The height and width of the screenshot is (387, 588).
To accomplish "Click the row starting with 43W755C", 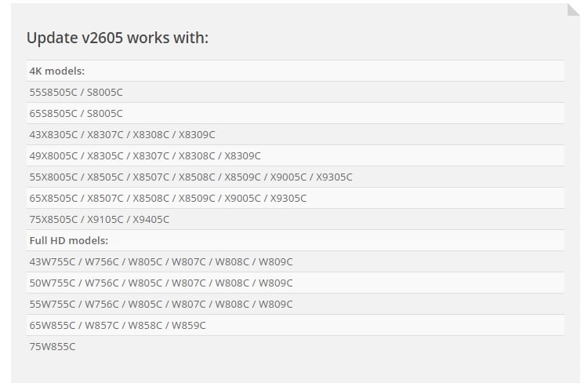I will [x=161, y=261].
